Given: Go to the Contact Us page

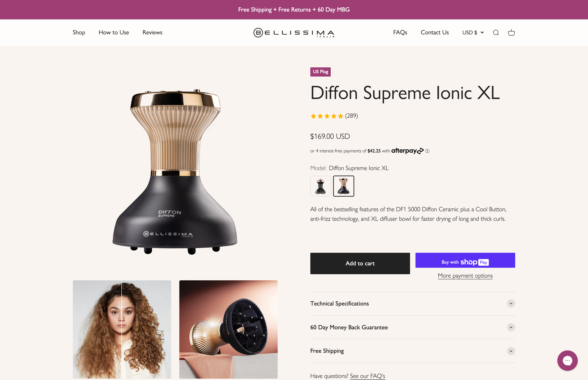Looking at the screenshot, I should pos(435,32).
